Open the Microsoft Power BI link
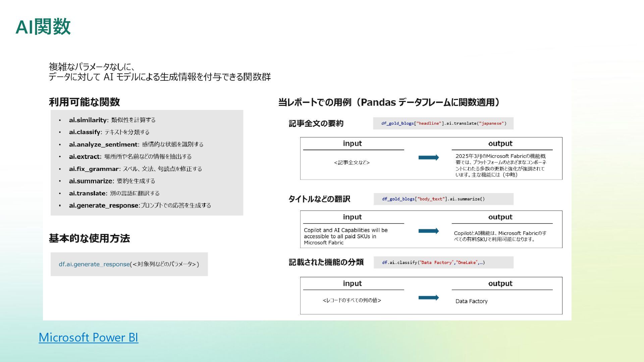Viewport: 644px width, 362px height. tap(88, 337)
